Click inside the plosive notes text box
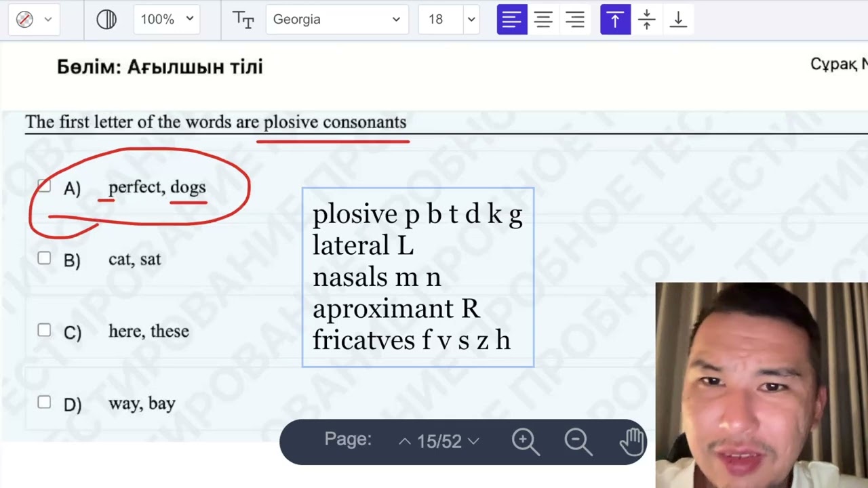The width and height of the screenshot is (868, 488). [x=418, y=278]
